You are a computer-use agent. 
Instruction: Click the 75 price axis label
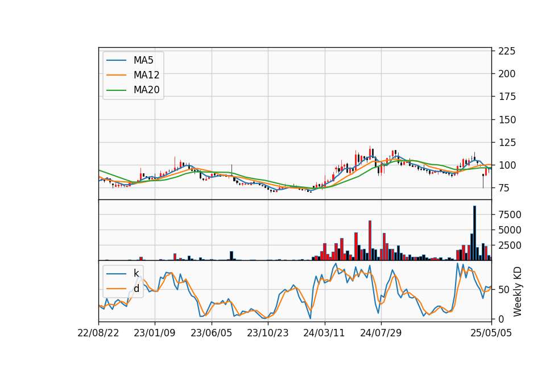click(504, 188)
